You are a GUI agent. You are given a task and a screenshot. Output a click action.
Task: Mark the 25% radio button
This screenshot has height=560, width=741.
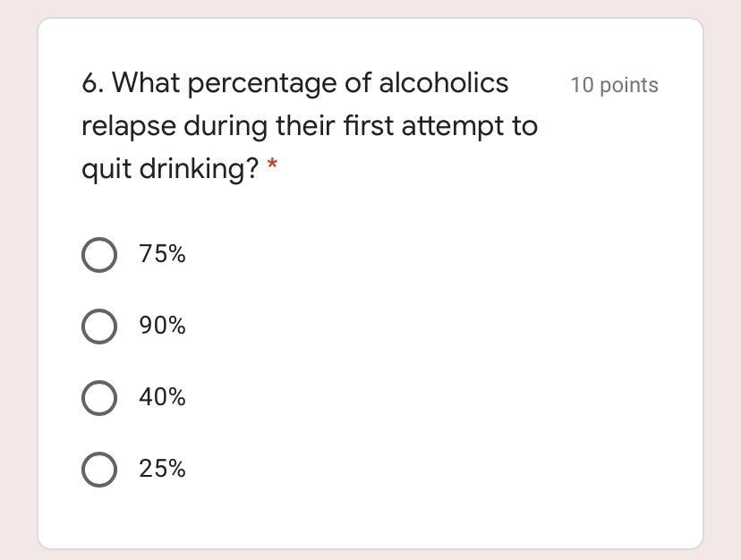pyautogui.click(x=98, y=470)
